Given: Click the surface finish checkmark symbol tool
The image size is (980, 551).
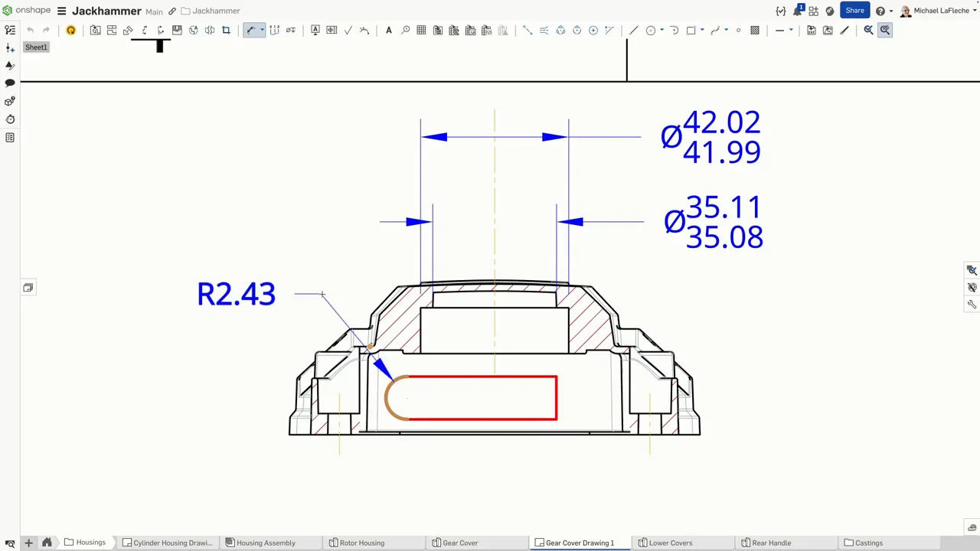Looking at the screenshot, I should click(348, 31).
